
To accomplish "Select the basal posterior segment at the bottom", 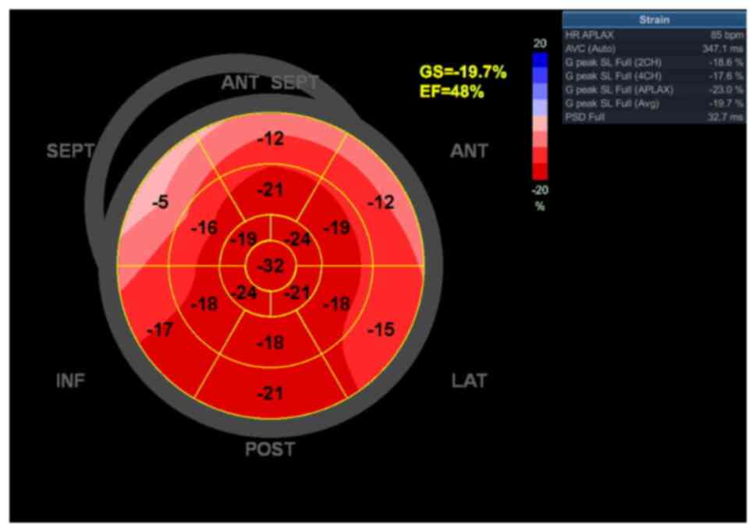I will coord(270,393).
